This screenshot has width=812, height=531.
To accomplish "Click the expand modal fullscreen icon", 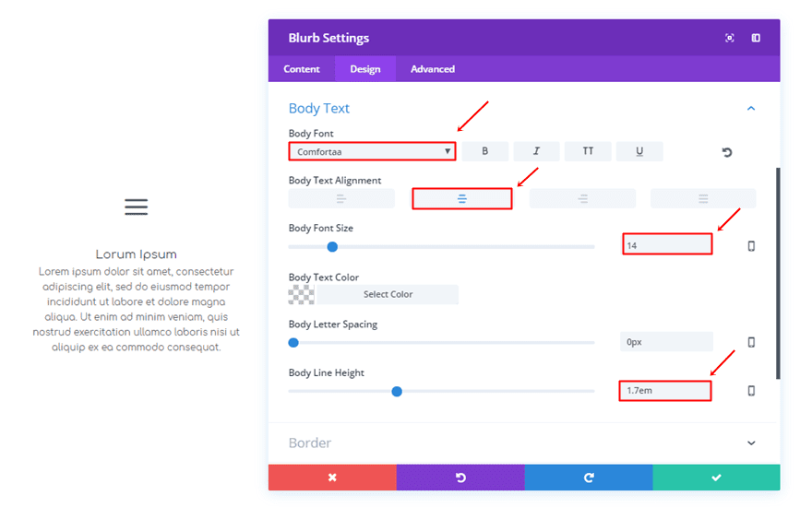I will pos(730,38).
